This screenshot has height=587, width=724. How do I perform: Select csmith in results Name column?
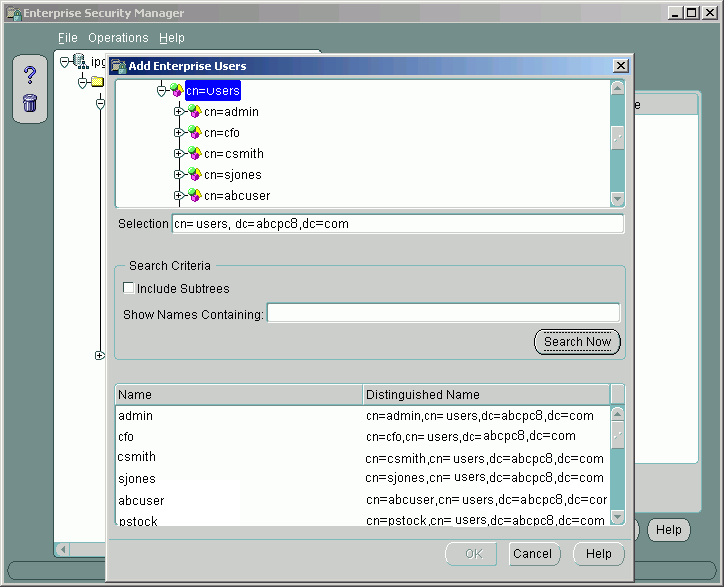(136, 457)
